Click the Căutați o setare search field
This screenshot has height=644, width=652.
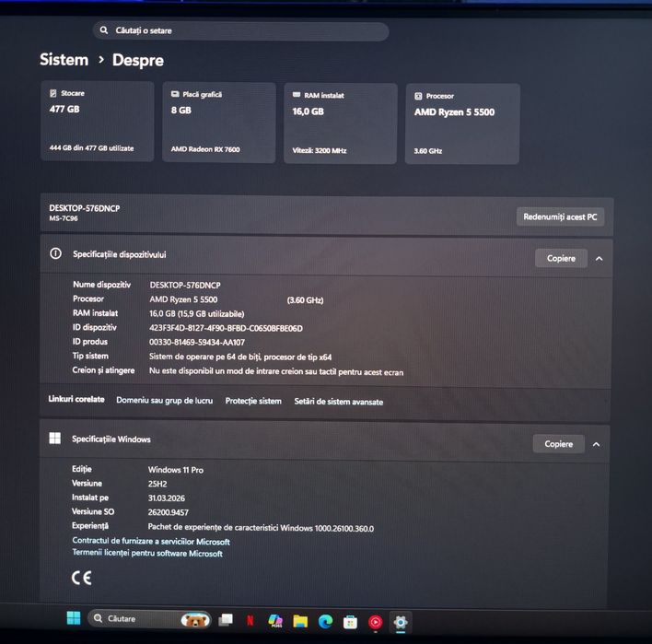(240, 31)
